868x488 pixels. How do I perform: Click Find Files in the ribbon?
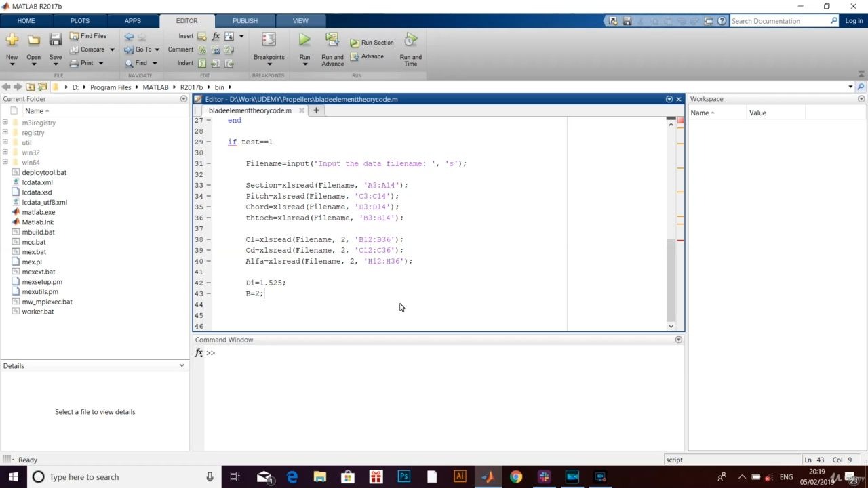pyautogui.click(x=88, y=36)
